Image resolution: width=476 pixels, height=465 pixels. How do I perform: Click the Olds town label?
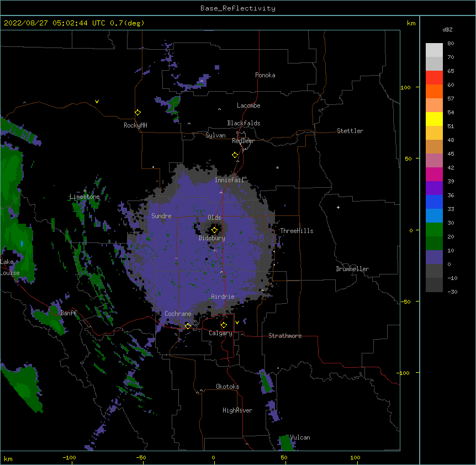pos(214,218)
